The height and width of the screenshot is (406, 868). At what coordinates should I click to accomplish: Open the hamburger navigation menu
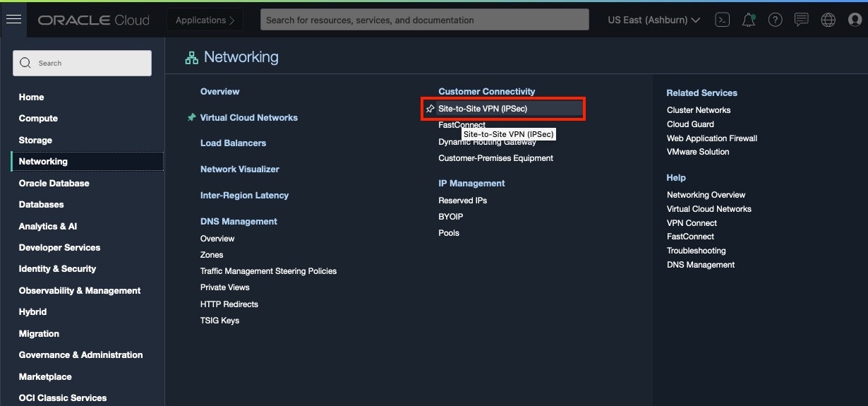coord(13,20)
